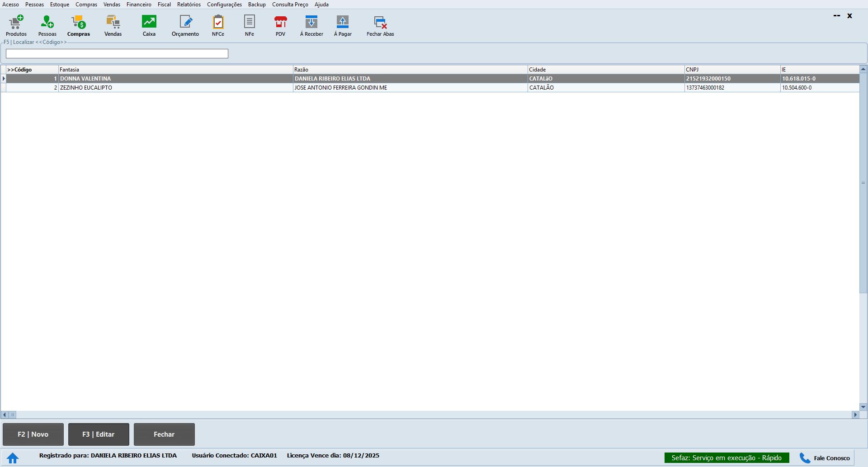Open the Relatórios menu

click(189, 5)
